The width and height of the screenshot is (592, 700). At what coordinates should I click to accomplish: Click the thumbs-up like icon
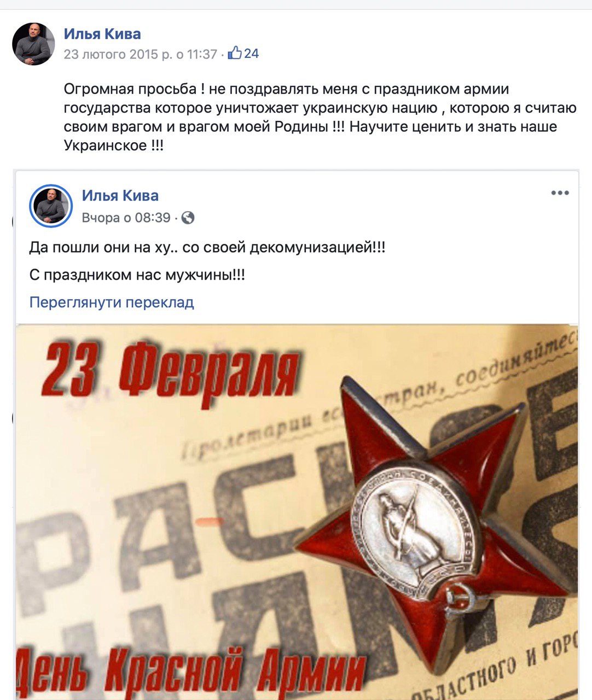click(x=234, y=53)
